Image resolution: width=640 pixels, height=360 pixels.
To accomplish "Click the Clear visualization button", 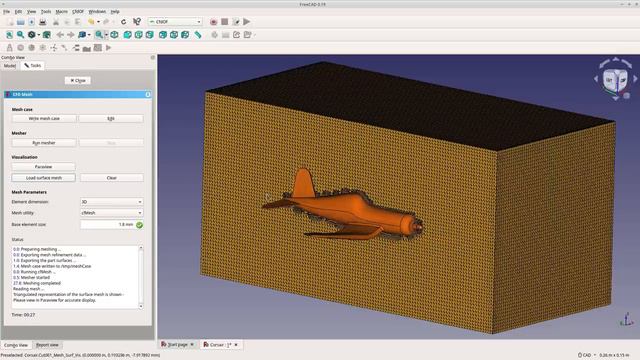I will (112, 178).
